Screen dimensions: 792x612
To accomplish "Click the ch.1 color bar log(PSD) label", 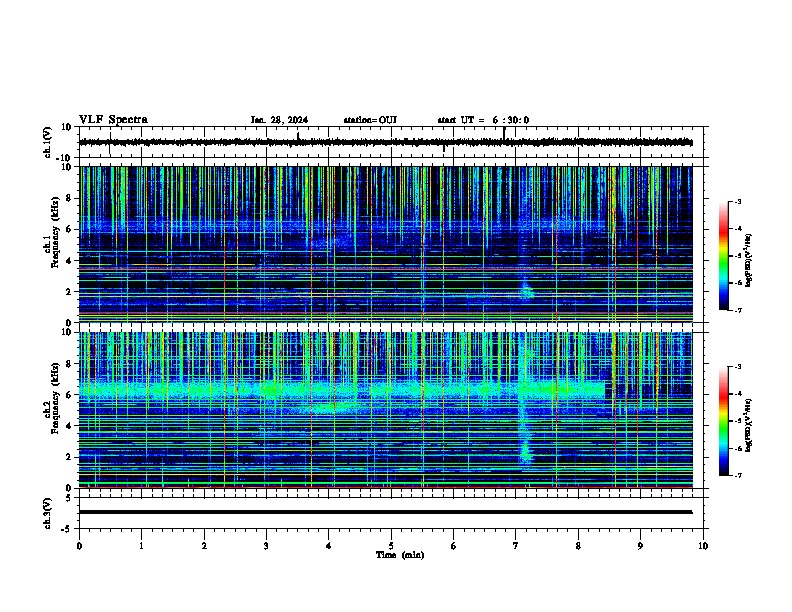I will (x=748, y=260).
